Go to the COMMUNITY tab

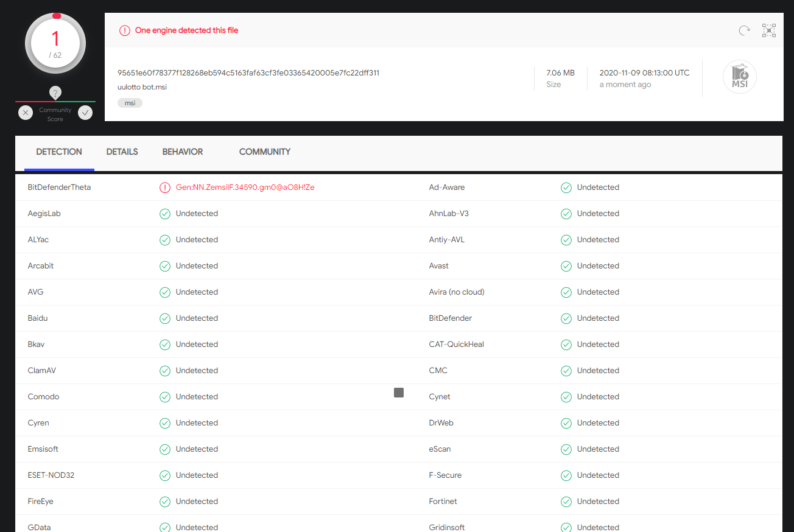265,152
